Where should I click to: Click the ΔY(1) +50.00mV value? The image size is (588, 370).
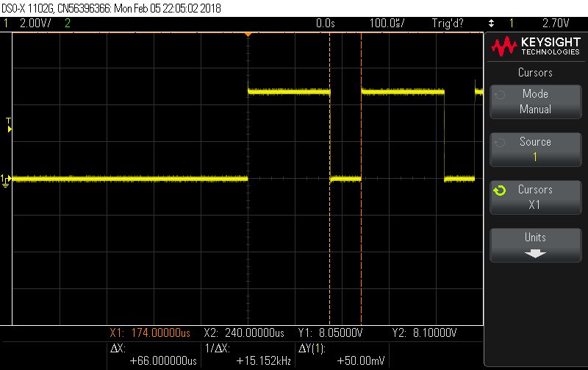pos(361,360)
